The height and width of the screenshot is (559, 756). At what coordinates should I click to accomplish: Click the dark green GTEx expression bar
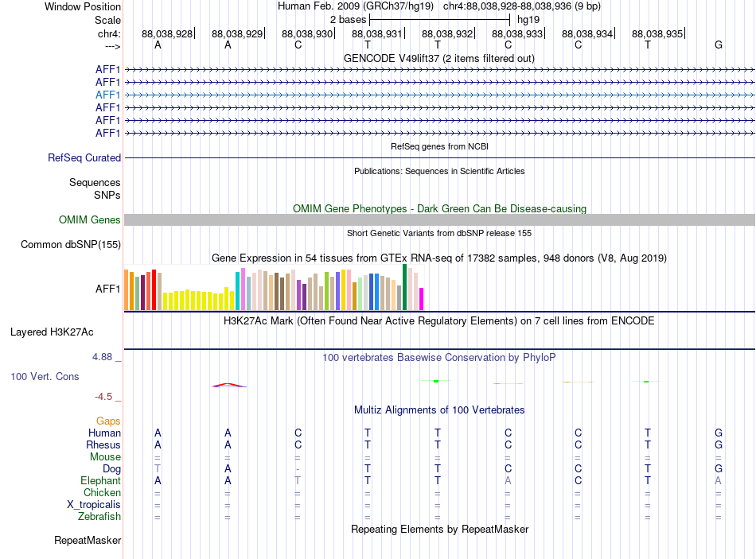pos(404,287)
